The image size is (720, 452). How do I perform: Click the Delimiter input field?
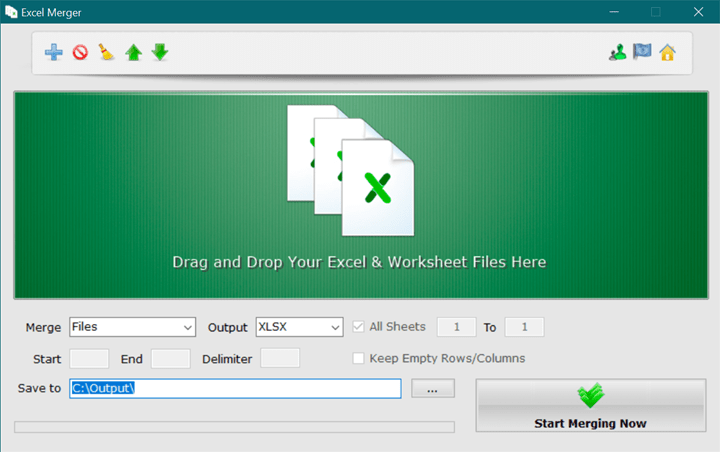[x=280, y=358]
